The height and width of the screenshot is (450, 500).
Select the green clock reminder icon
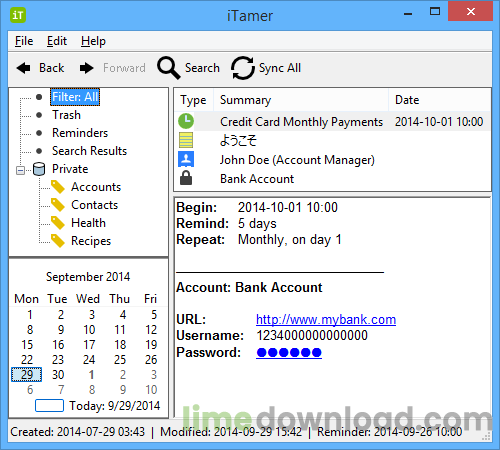[x=186, y=121]
